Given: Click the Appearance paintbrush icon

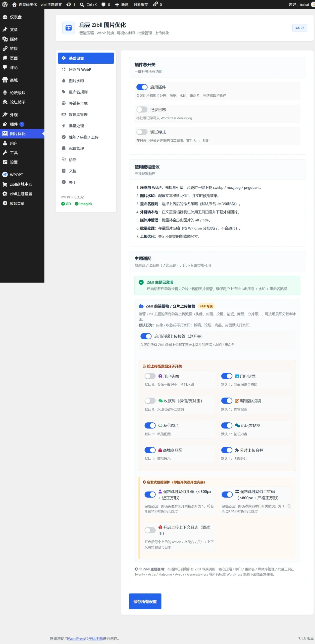Looking at the screenshot, I should pos(5,115).
